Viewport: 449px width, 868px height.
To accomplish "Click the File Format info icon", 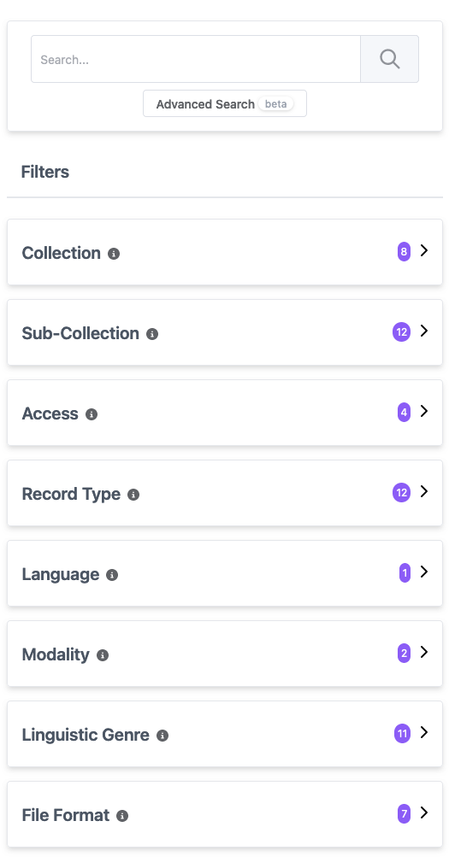I will click(x=122, y=816).
